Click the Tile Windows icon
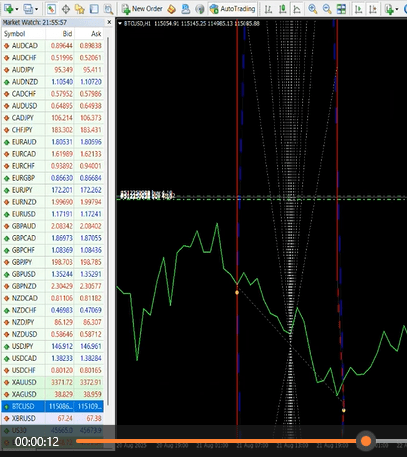407x457 pixels. click(341, 9)
